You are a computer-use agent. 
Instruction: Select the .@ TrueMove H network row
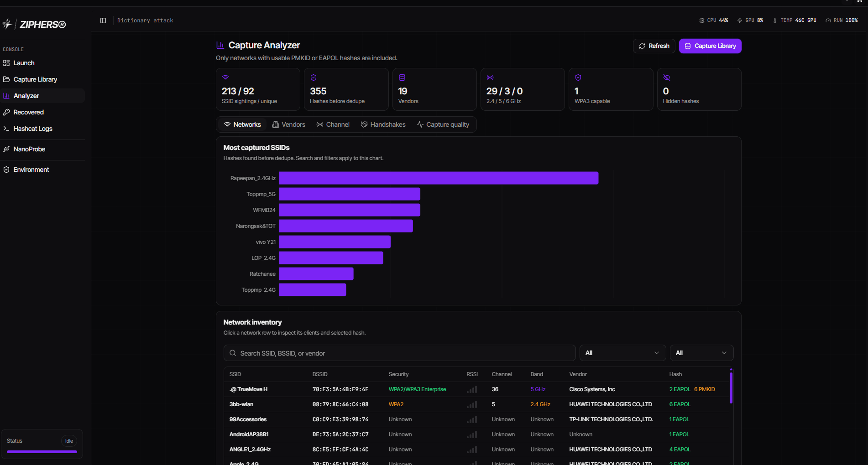click(476, 389)
